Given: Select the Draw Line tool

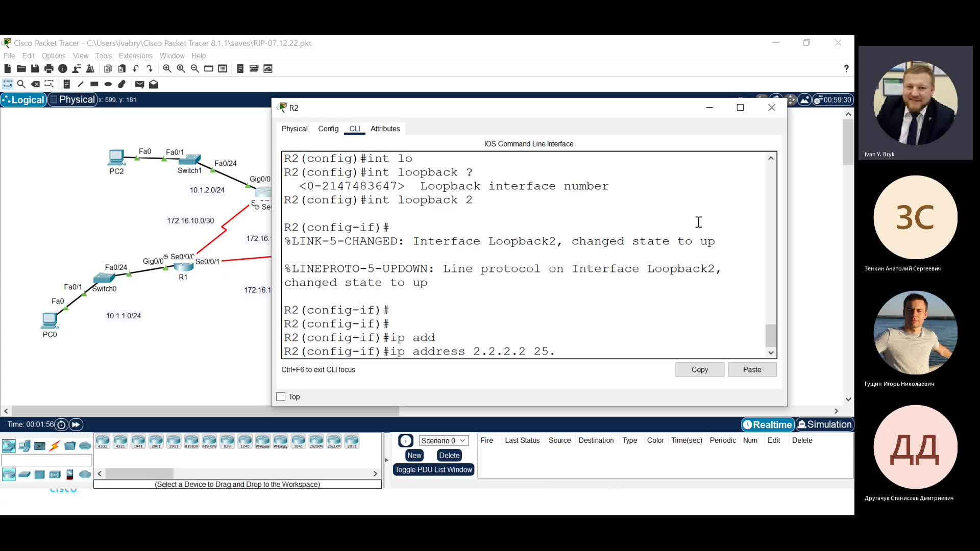Looking at the screenshot, I should pos(80,84).
